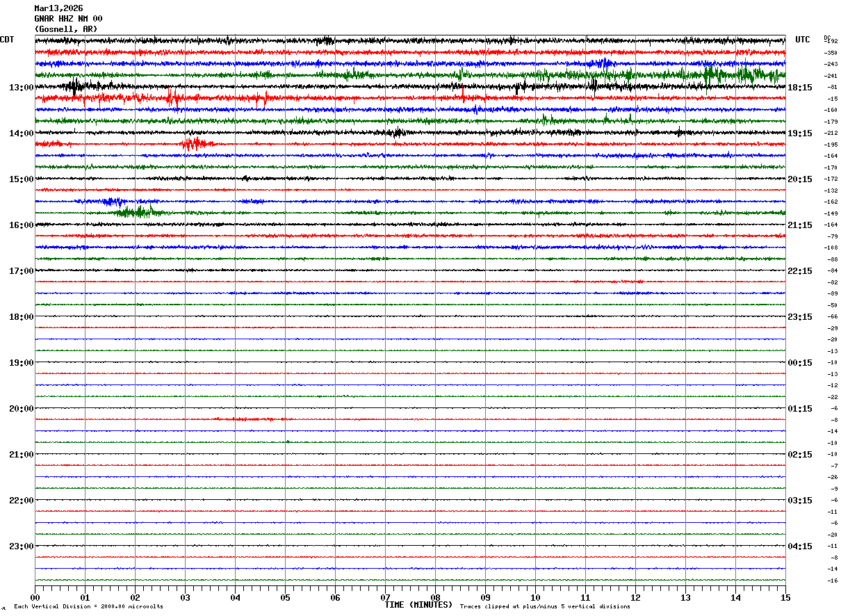This screenshot has height=616, width=841.
Task: Click the DC offset value "-29"
Action: click(832, 328)
